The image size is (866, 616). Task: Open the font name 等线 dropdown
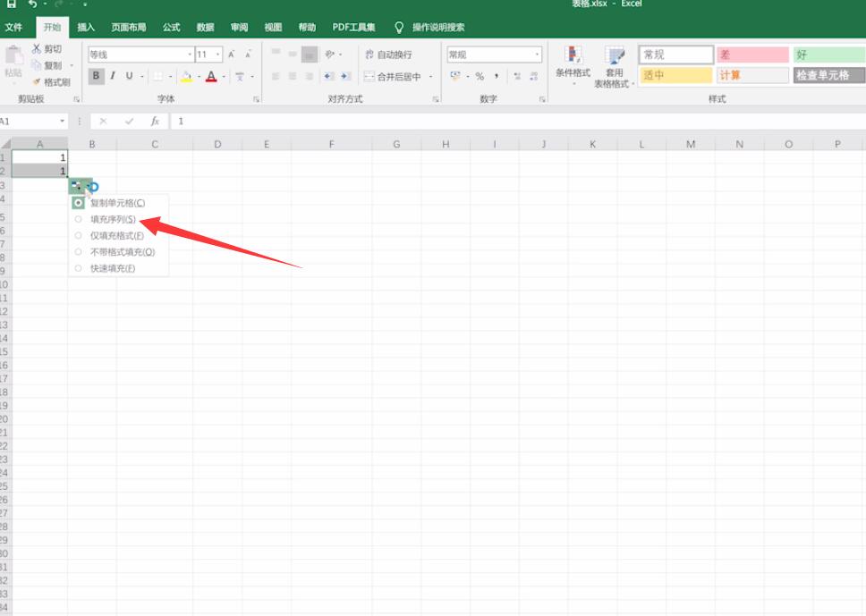click(x=190, y=55)
